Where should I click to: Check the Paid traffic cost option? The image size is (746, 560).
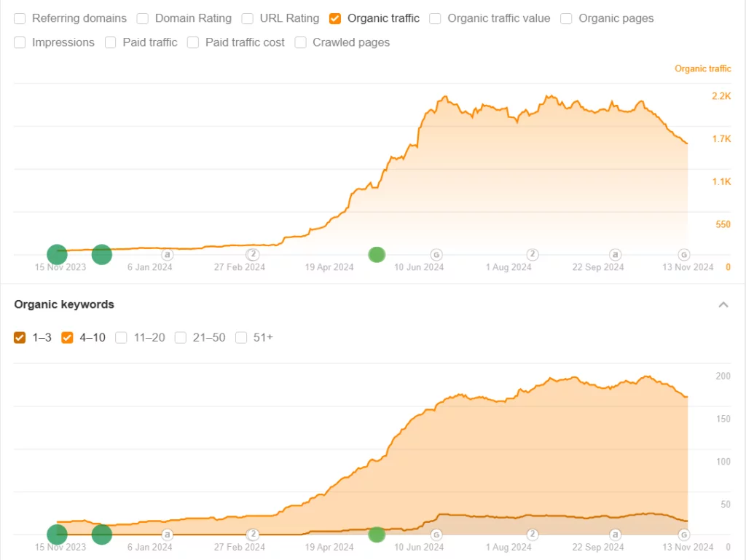point(193,42)
